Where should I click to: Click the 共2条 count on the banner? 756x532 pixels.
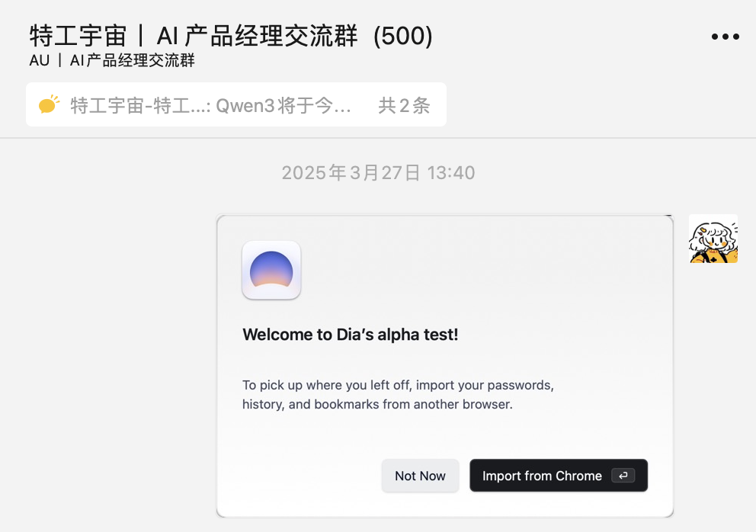tap(404, 105)
